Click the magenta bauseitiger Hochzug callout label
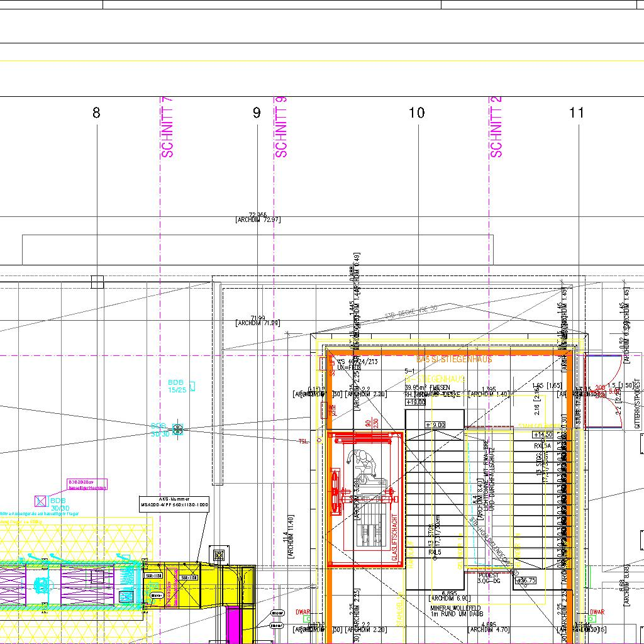This screenshot has width=644, height=644. (x=87, y=484)
